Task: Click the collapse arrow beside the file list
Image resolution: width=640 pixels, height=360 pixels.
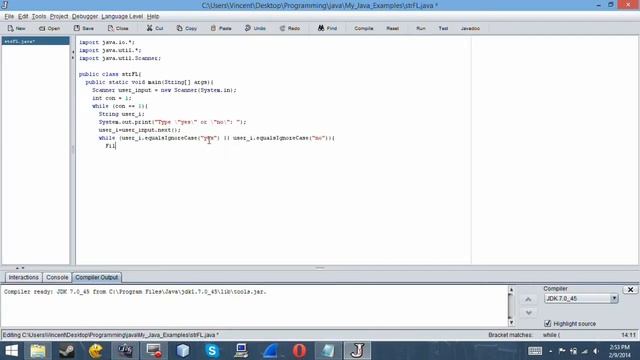Action: [73, 52]
